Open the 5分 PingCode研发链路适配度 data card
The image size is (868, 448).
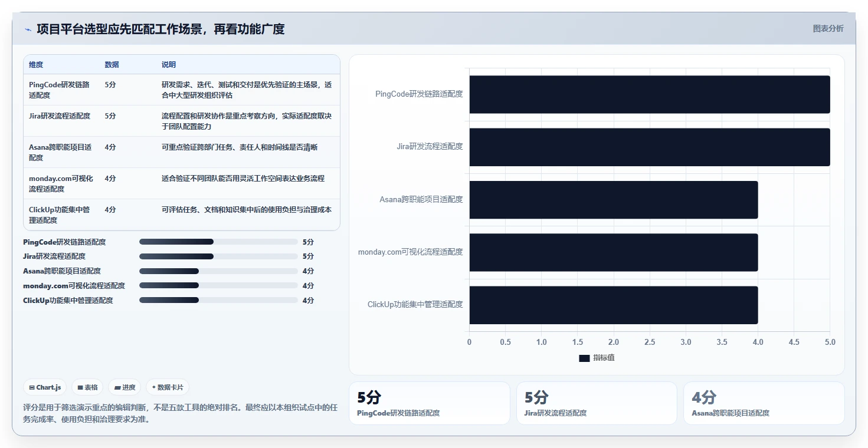[x=429, y=403]
